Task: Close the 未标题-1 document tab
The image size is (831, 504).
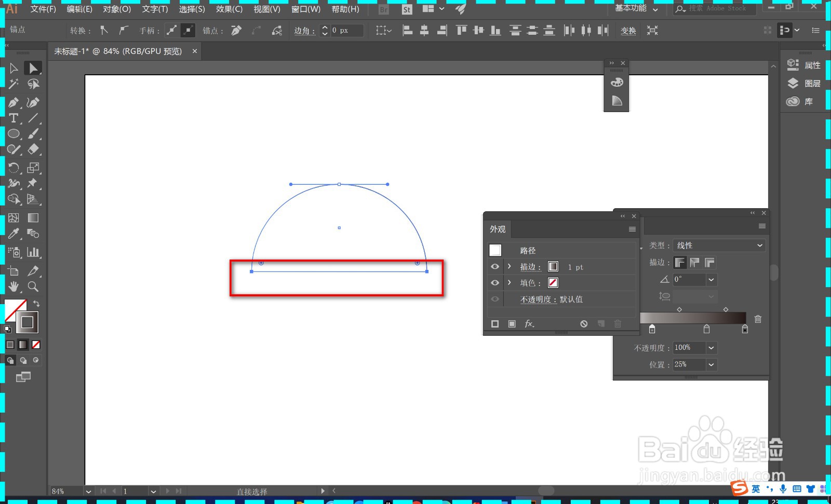Action: [x=195, y=51]
